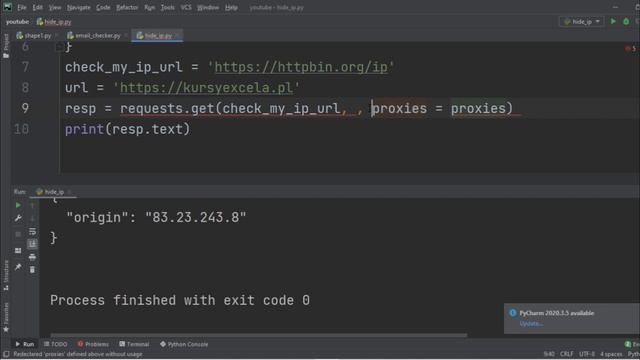
Task: Open the Help menu
Action: coord(231,7)
